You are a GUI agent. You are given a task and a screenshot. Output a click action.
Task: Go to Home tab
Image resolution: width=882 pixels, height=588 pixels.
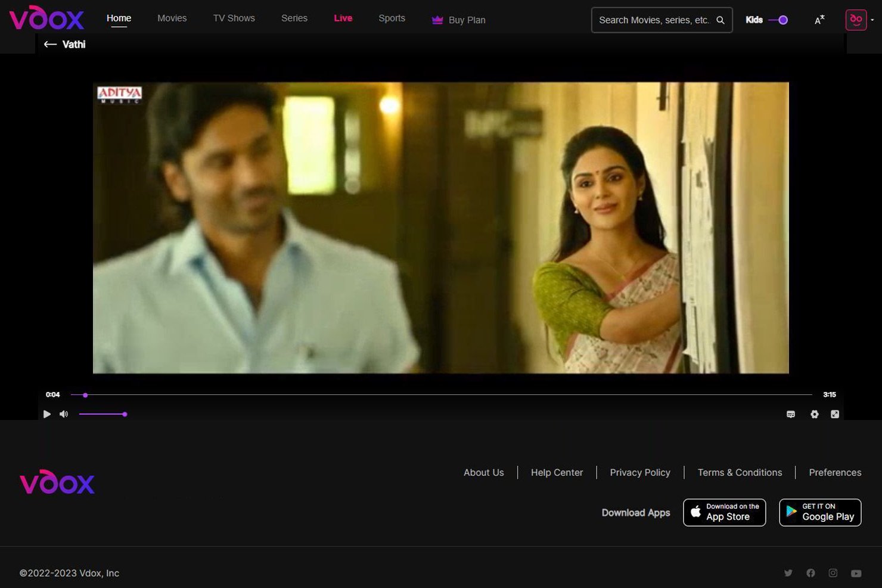[119, 18]
